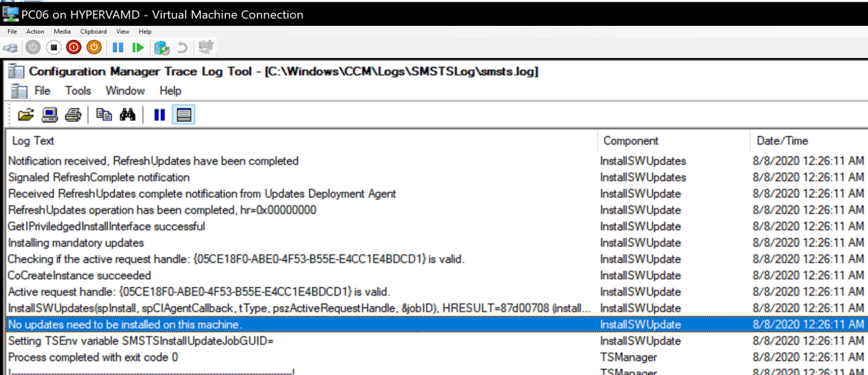
Task: Click the Copy to clipboard icon
Action: tap(104, 115)
